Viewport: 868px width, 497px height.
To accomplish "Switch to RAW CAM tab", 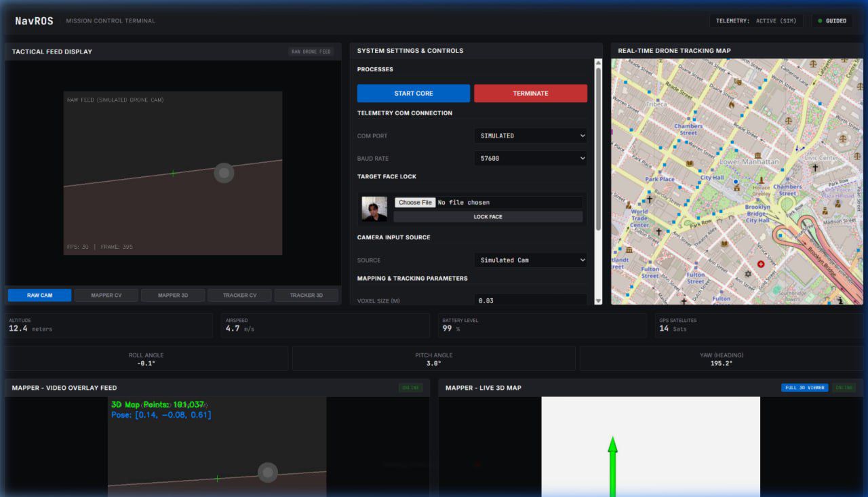I will (39, 295).
